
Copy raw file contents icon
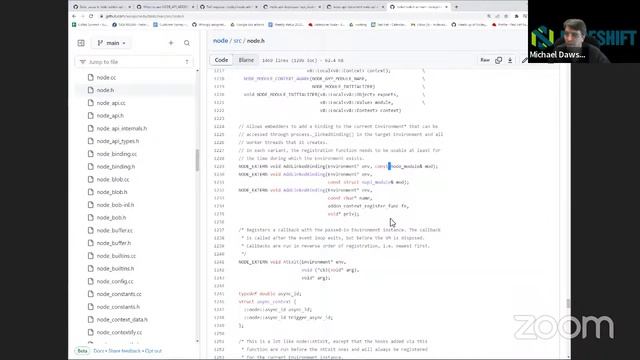(x=498, y=60)
